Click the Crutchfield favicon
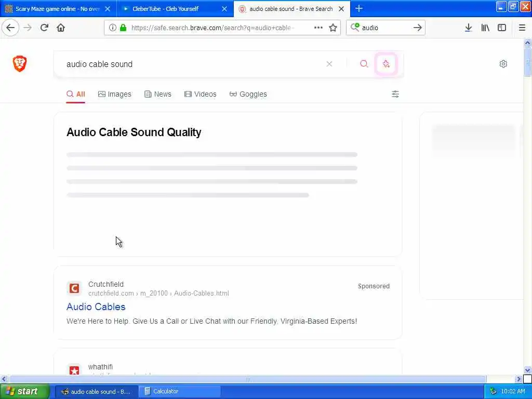The image size is (532, 399). click(74, 288)
